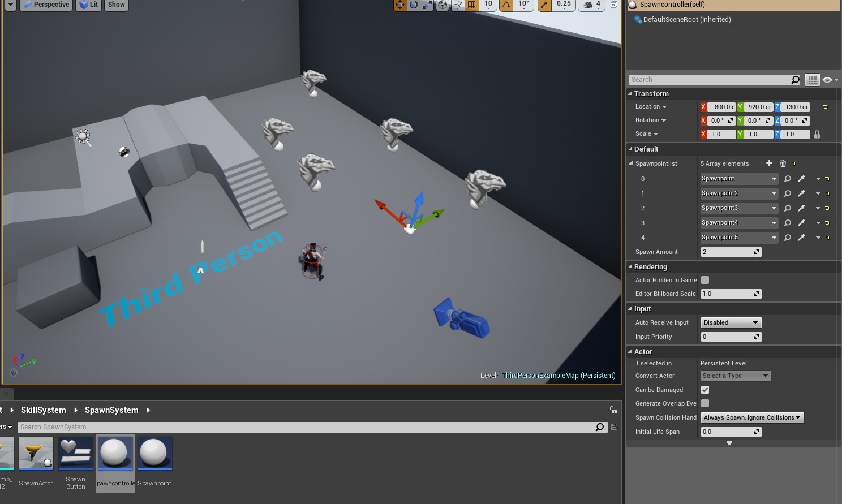This screenshot has width=842, height=504.
Task: Add element to Spawnpointlist array
Action: pyautogui.click(x=769, y=163)
